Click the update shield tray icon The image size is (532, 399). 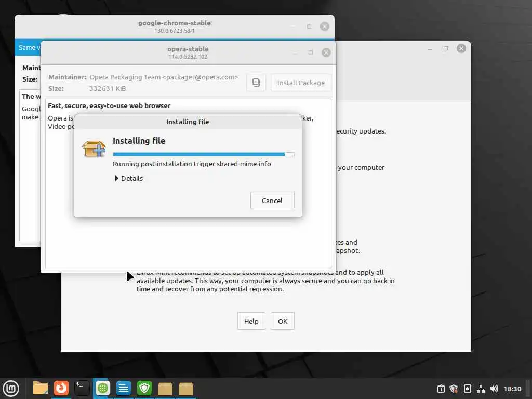pos(454,389)
